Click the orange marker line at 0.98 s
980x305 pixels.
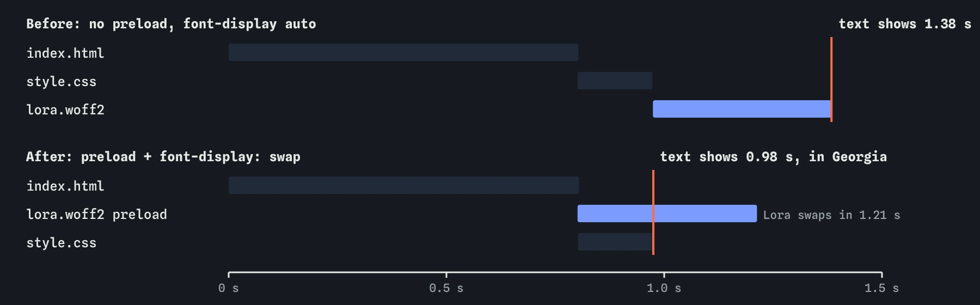(653, 212)
